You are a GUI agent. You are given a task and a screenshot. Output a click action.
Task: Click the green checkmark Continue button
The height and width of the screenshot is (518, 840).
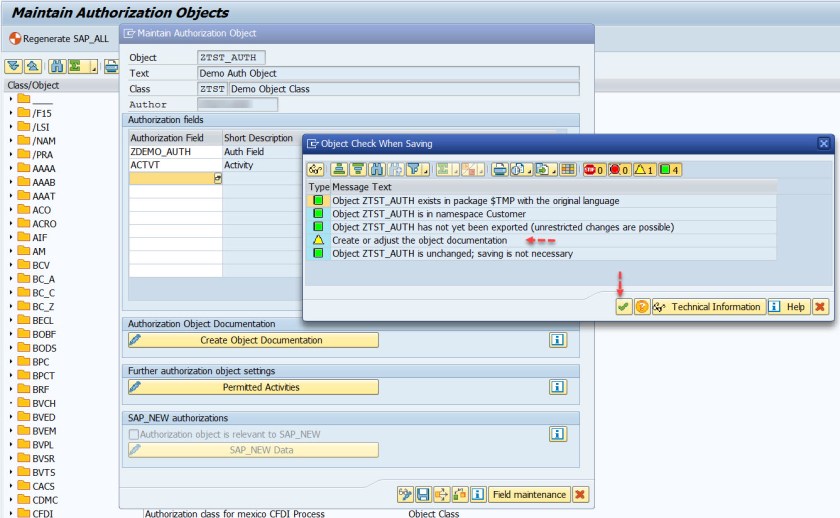pyautogui.click(x=623, y=307)
